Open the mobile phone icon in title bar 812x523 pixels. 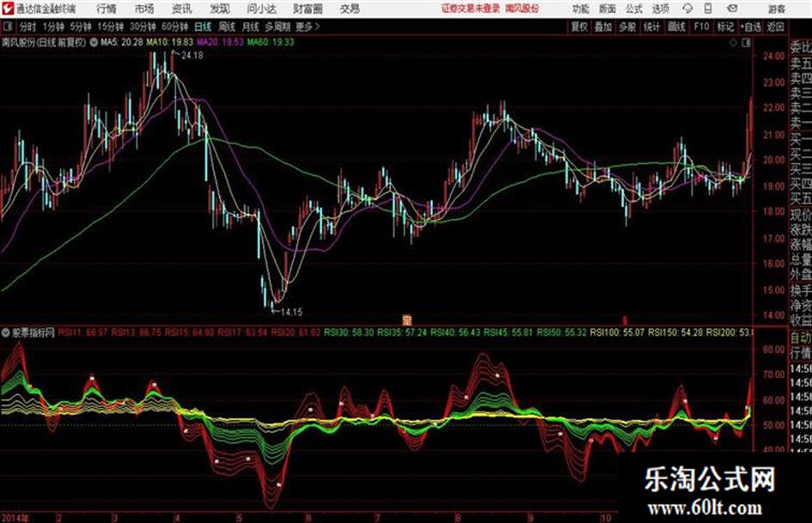pos(708,9)
